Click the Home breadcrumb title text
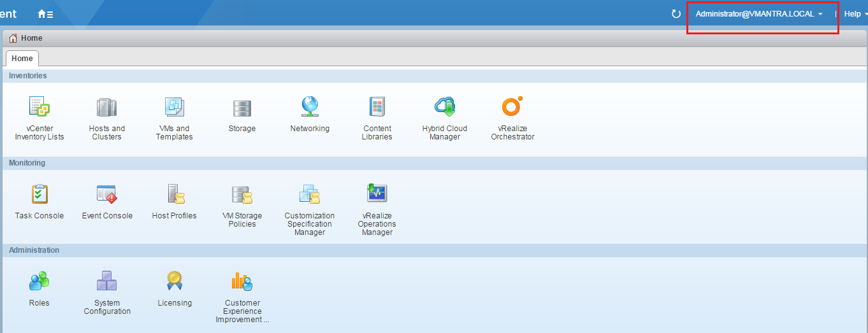The height and width of the screenshot is (333, 868). click(32, 38)
